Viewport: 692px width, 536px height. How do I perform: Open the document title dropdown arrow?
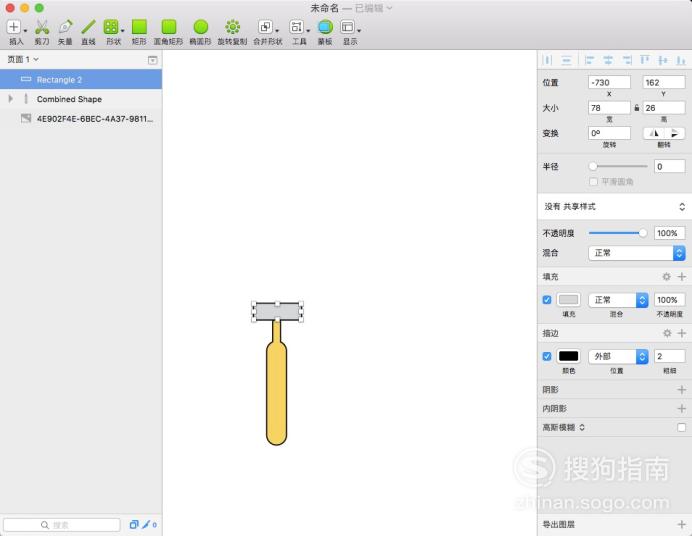click(389, 8)
